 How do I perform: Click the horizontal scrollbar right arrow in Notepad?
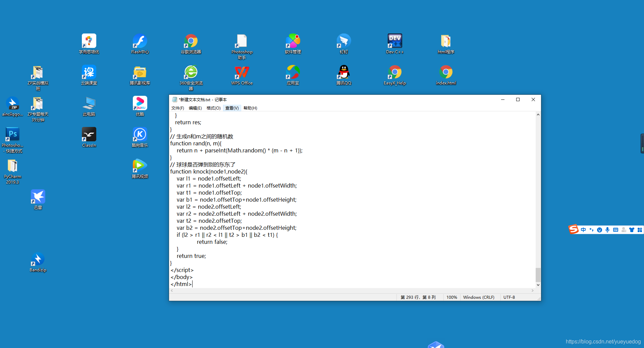533,291
